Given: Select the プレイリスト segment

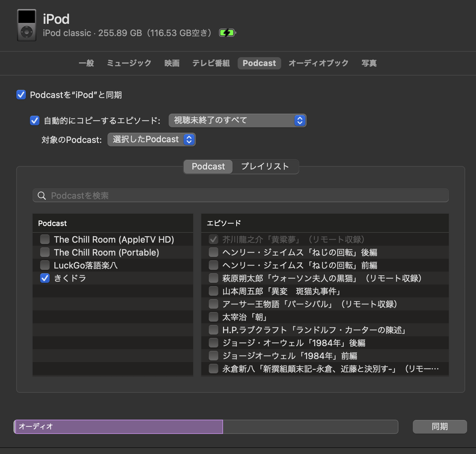Looking at the screenshot, I should coord(265,166).
